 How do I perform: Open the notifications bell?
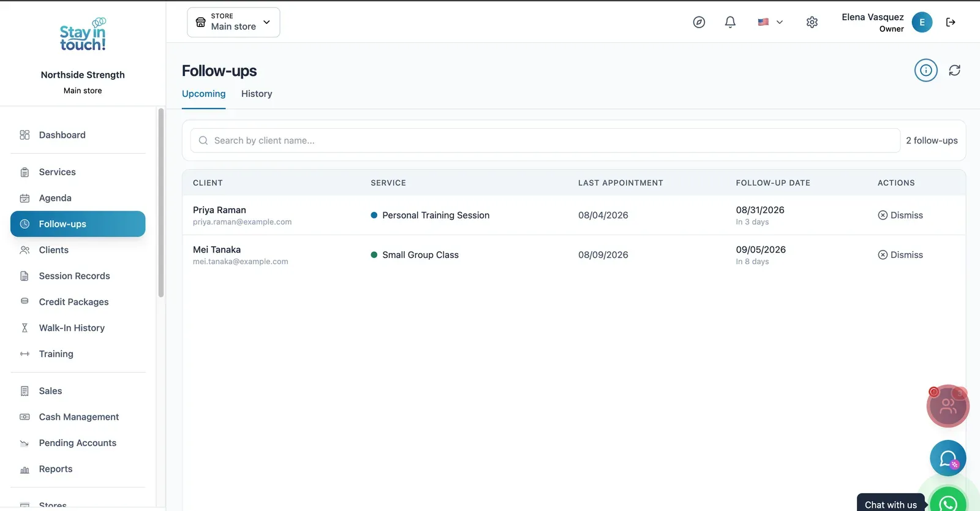point(730,22)
